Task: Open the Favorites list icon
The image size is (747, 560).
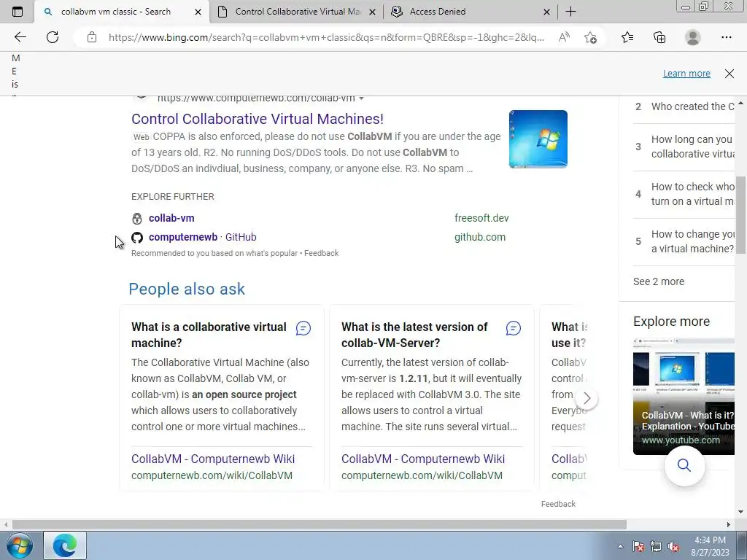Action: click(627, 37)
